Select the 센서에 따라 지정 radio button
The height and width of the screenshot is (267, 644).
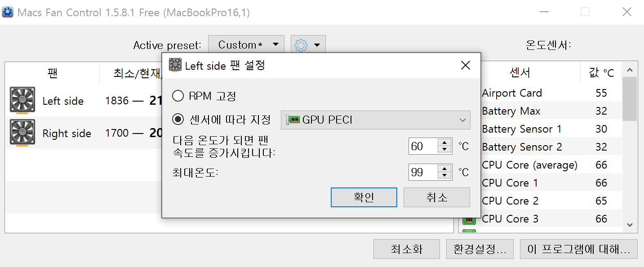pyautogui.click(x=178, y=120)
